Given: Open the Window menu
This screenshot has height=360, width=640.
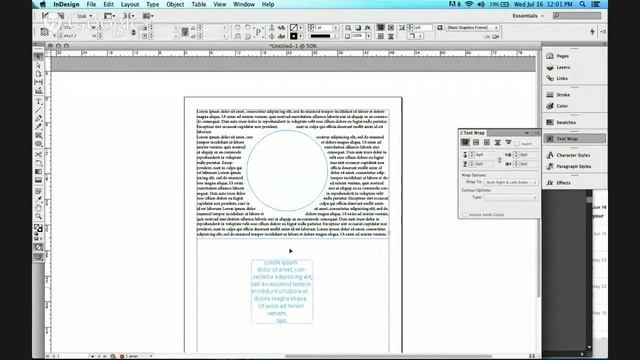Looking at the screenshot, I should click(x=244, y=4).
